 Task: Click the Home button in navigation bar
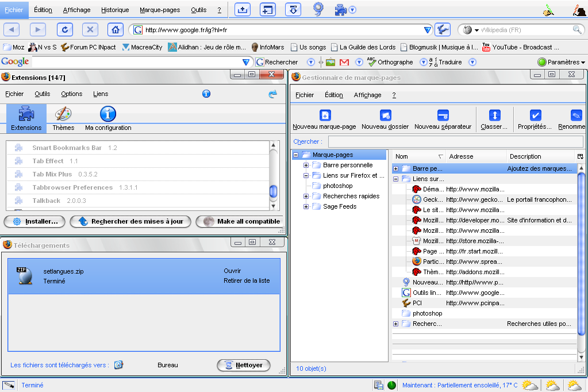pos(116,30)
